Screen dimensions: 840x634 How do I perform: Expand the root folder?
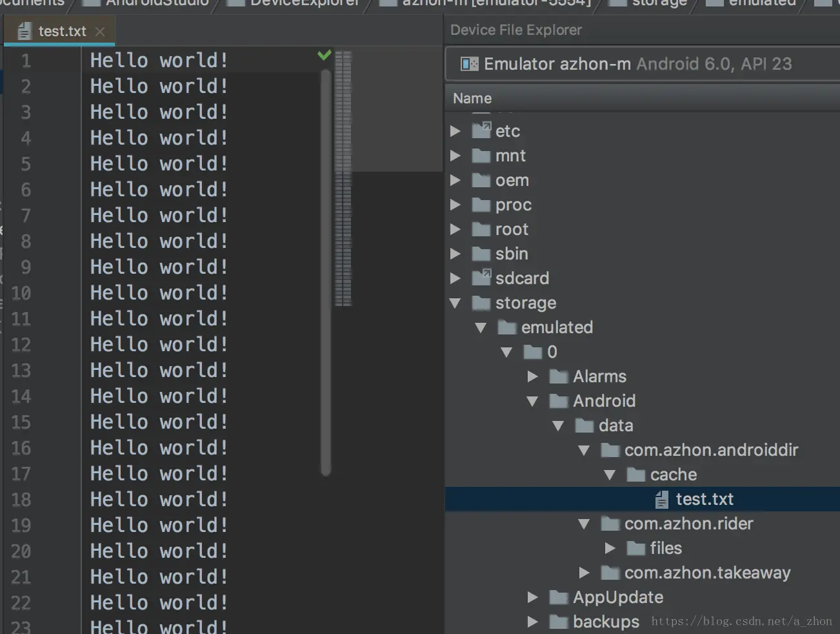[455, 229]
